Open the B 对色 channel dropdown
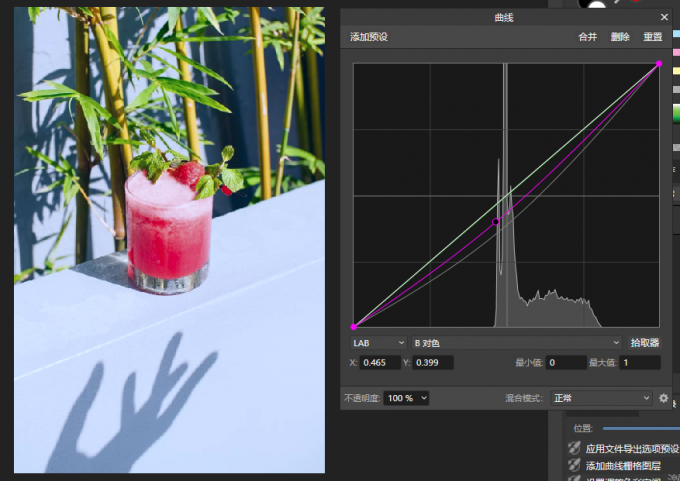 click(516, 343)
